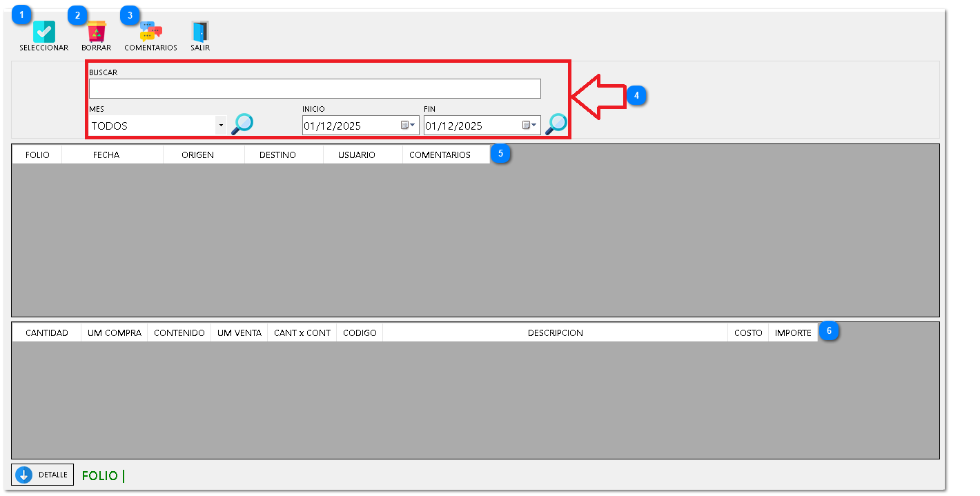Screen dimensions: 980x496
Task: Click the CODIGO column header
Action: point(360,333)
